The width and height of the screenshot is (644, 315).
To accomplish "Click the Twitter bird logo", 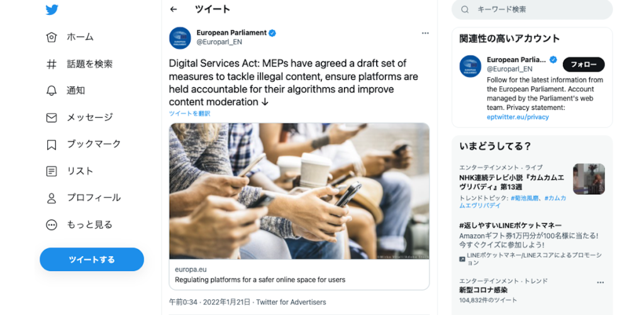I will 52,10.
